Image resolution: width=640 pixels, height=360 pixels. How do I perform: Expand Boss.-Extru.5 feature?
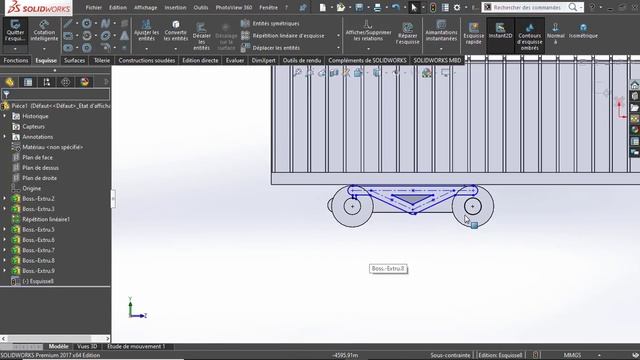[x=4, y=229]
